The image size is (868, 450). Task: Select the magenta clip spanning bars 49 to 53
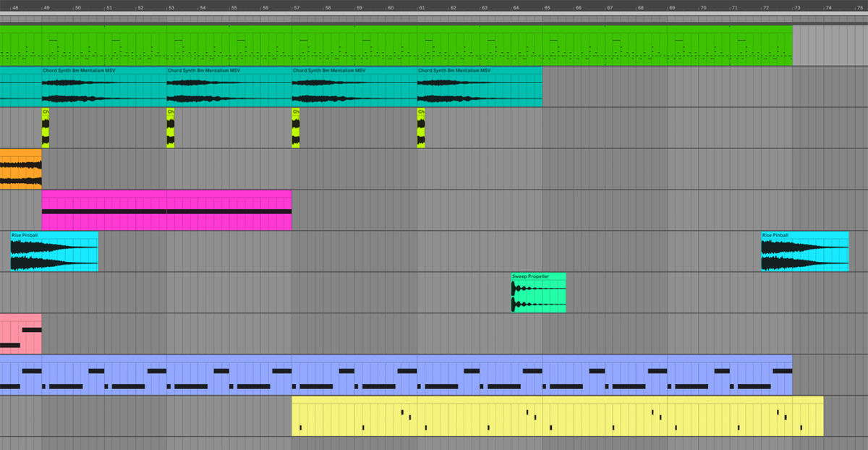(x=104, y=211)
